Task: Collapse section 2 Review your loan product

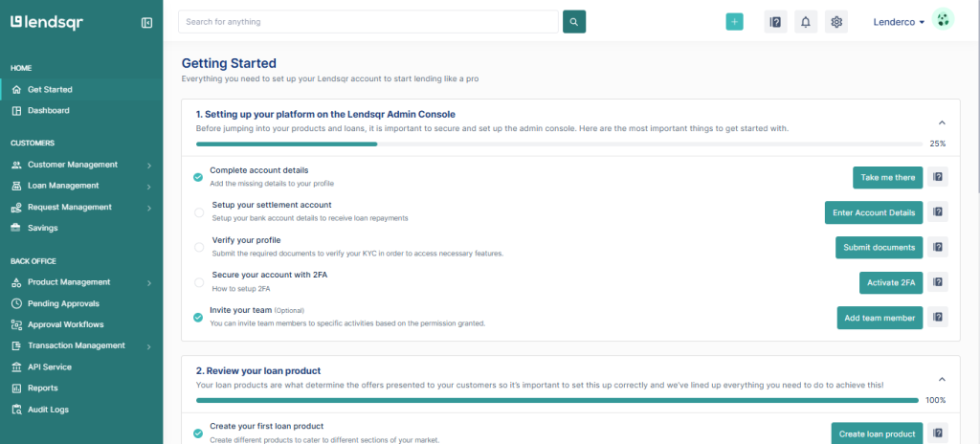Action: point(943,379)
